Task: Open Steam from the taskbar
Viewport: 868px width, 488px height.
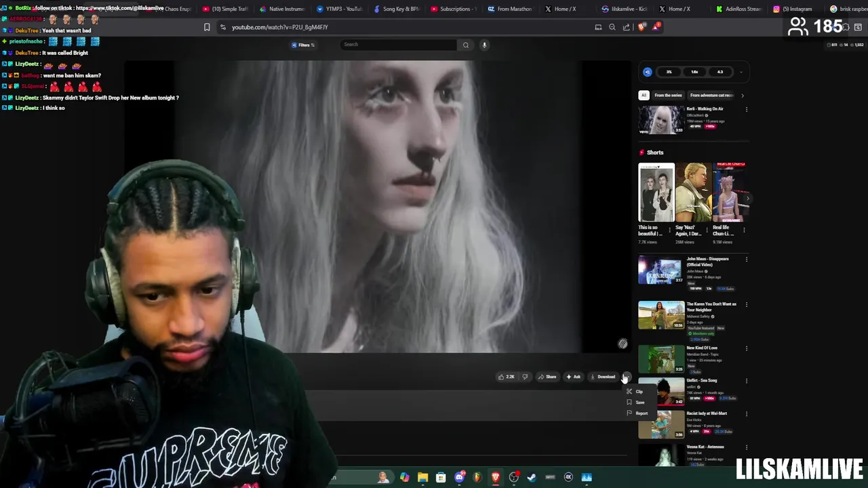Action: click(x=532, y=477)
